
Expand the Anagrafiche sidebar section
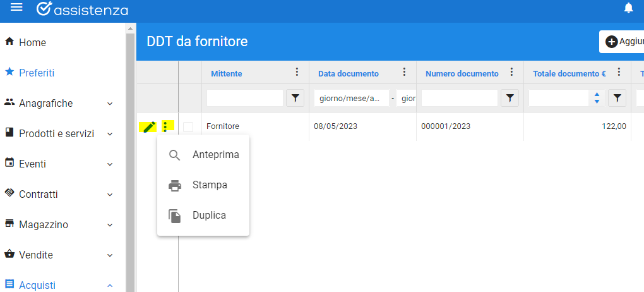(x=110, y=104)
